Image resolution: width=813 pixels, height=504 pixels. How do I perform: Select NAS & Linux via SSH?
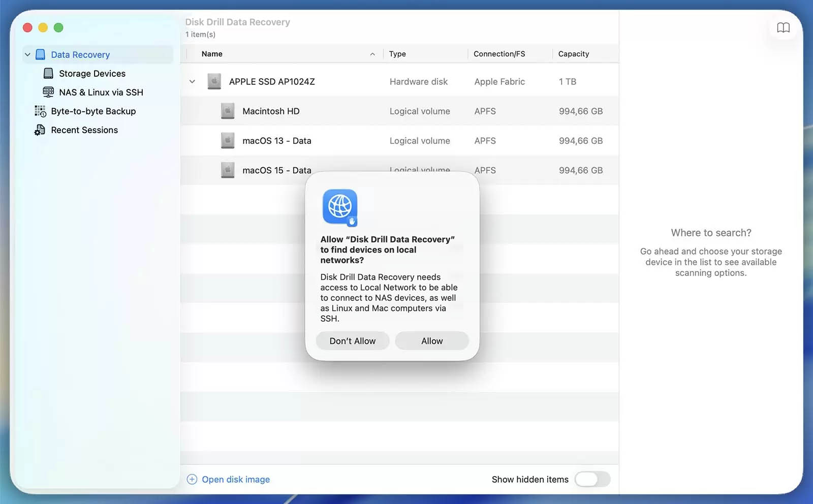tap(101, 92)
